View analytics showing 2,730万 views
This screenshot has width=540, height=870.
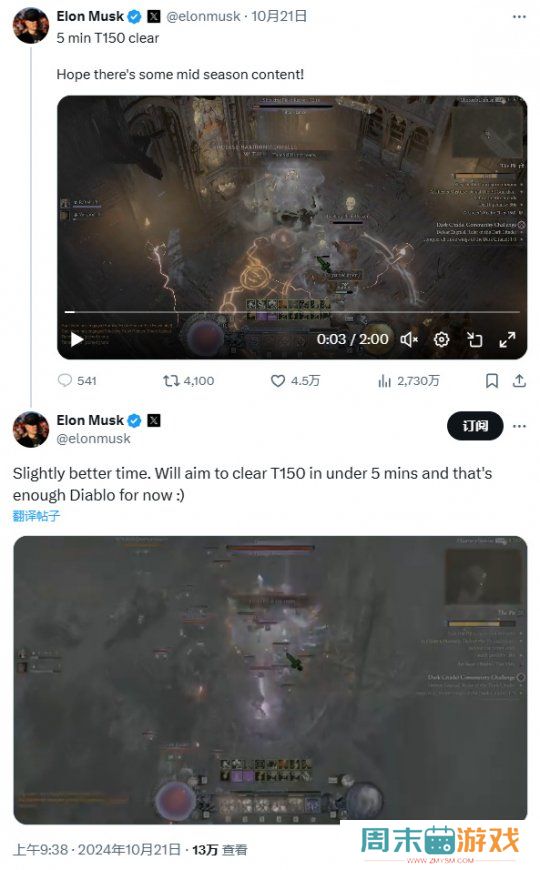click(x=408, y=381)
